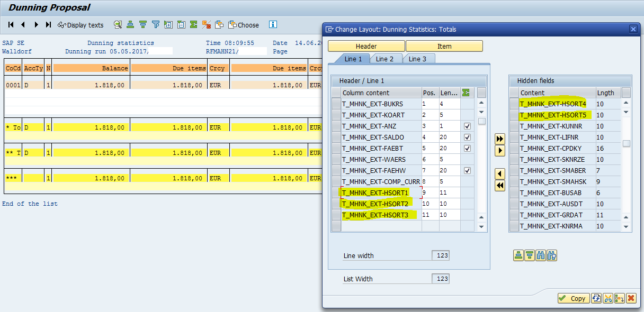Go to next page in Dunning Proposal toolbar
Image resolution: width=644 pixels, height=312 pixels.
pos(36,25)
